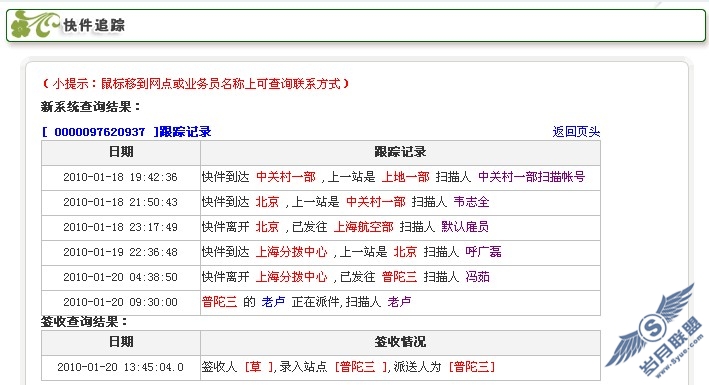Click the 快件追踪 header title

pyautogui.click(x=94, y=25)
